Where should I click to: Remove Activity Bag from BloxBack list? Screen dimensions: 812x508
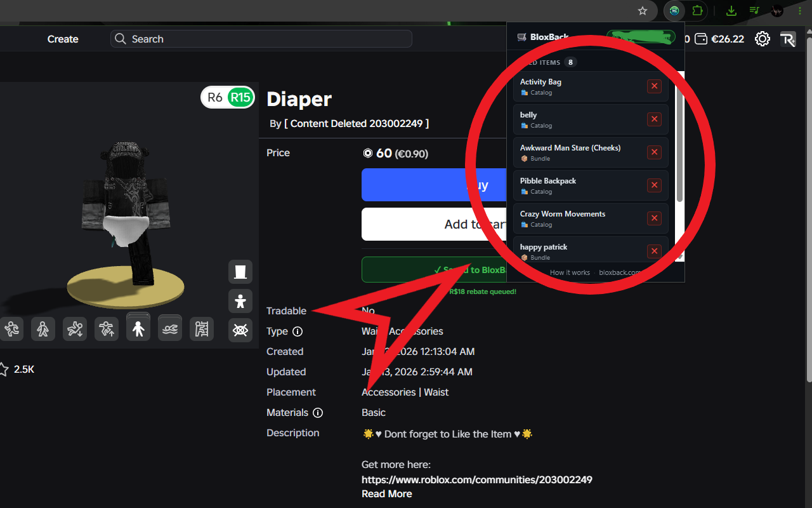pos(654,86)
